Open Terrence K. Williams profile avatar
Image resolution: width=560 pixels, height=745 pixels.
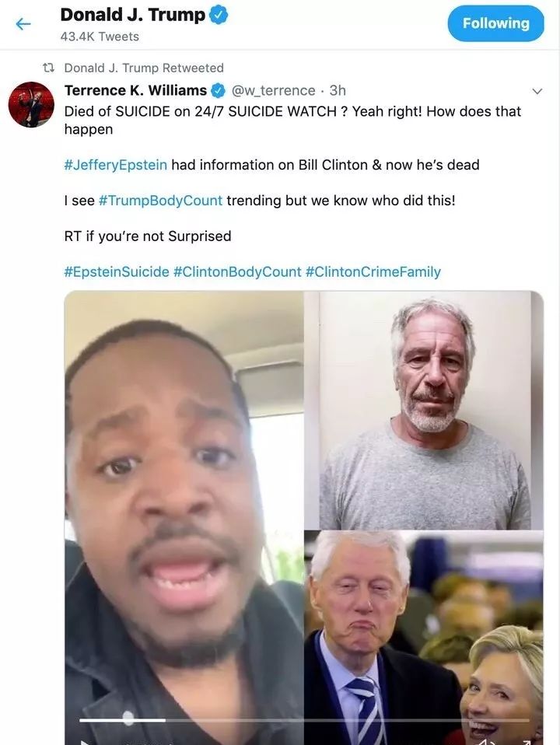(31, 104)
